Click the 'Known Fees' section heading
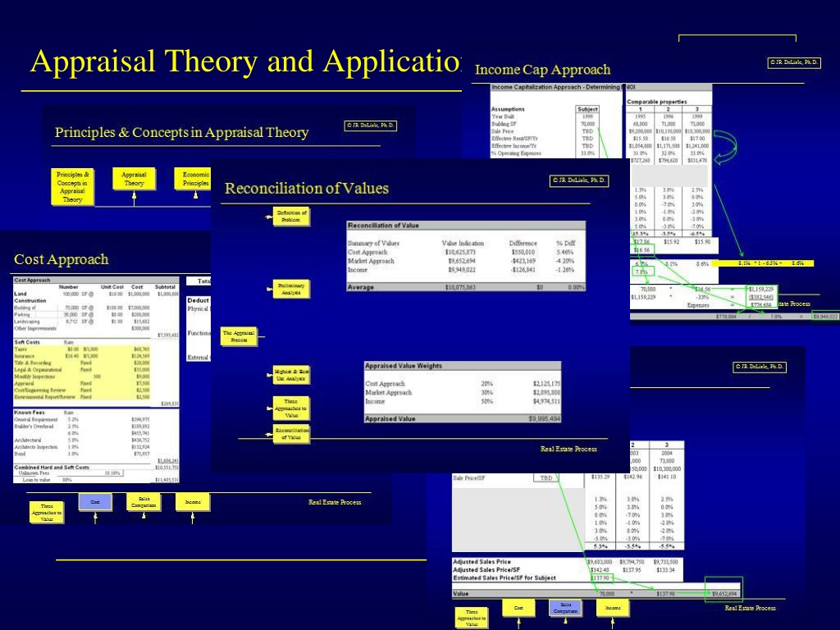This screenshot has width=840, height=630. click(30, 413)
